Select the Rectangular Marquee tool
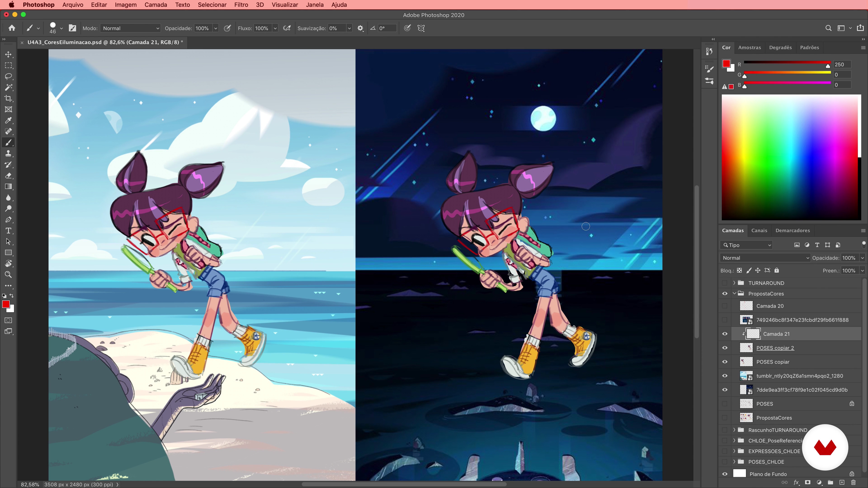Image resolution: width=868 pixels, height=488 pixels. [x=8, y=65]
